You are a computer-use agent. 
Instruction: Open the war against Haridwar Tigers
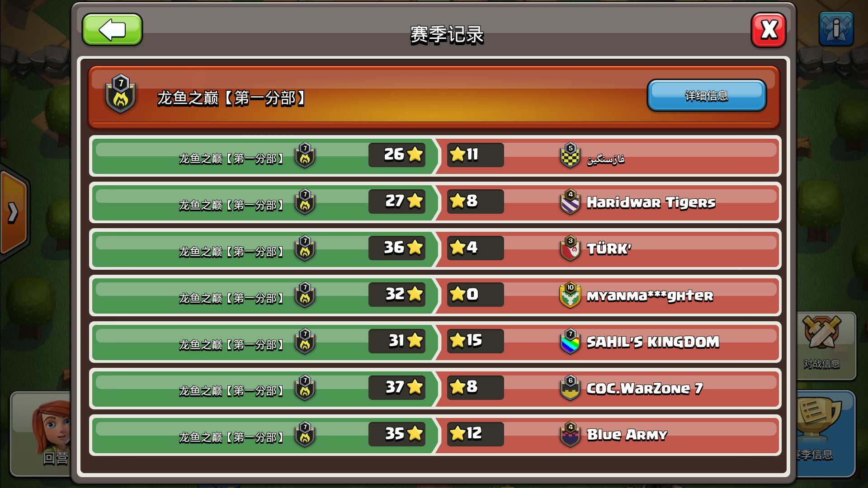tap(435, 202)
